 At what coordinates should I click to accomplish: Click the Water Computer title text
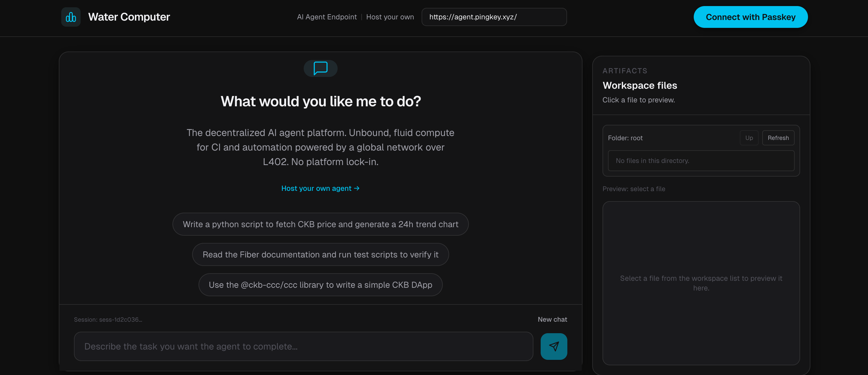tap(129, 17)
